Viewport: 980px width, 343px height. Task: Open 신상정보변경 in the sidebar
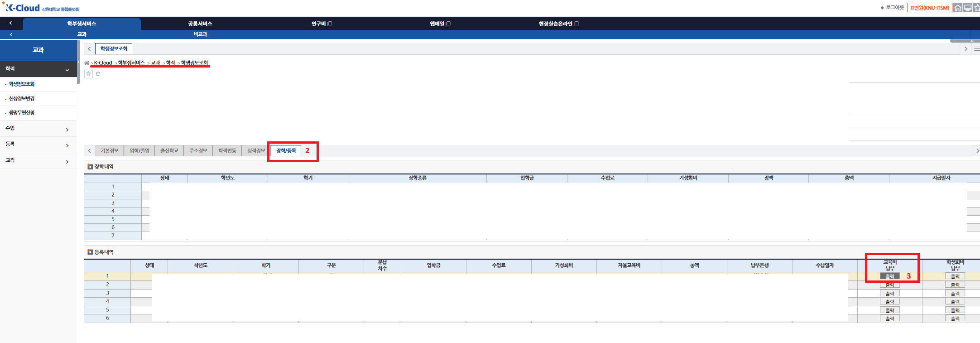point(21,98)
